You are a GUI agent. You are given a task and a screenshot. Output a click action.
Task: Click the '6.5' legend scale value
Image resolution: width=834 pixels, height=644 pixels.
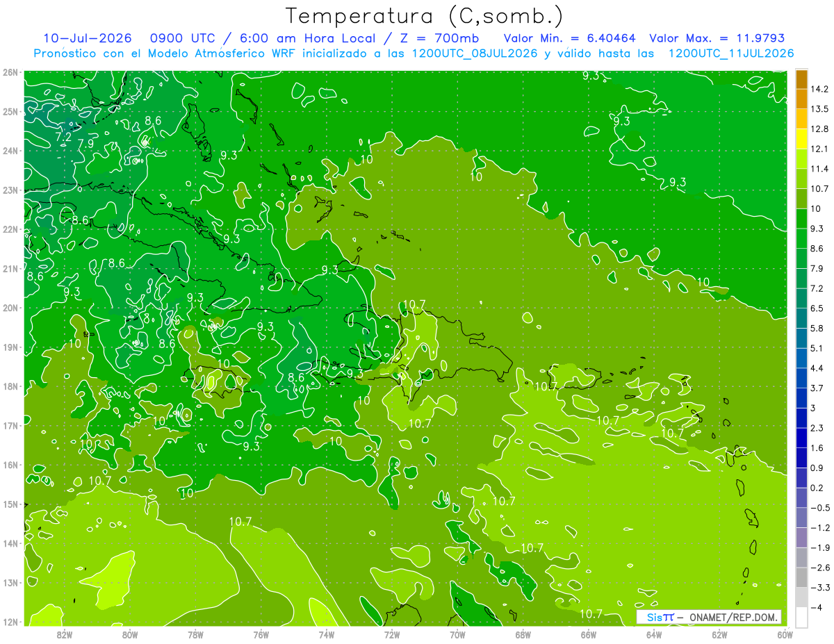[817, 308]
